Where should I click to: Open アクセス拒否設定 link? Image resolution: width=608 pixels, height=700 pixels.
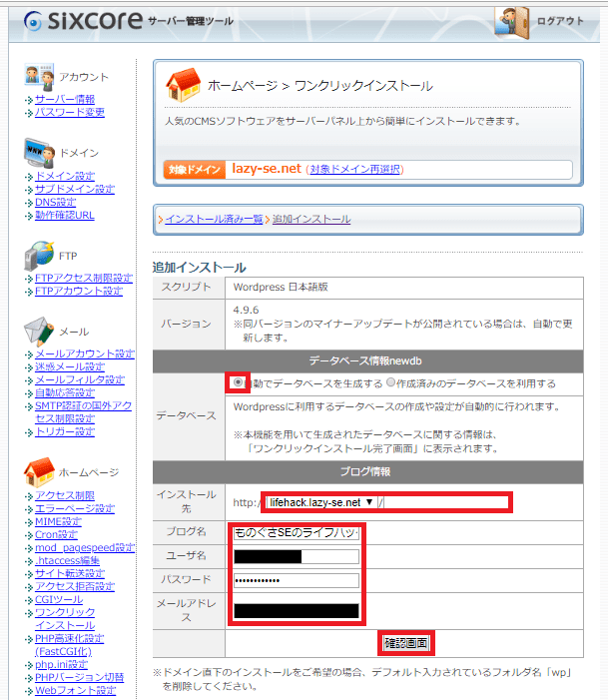(75, 586)
